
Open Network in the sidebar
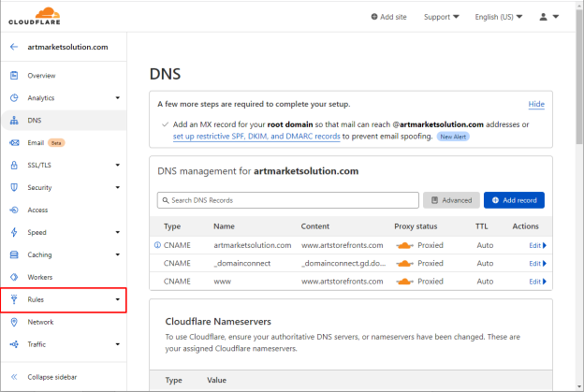tap(40, 322)
